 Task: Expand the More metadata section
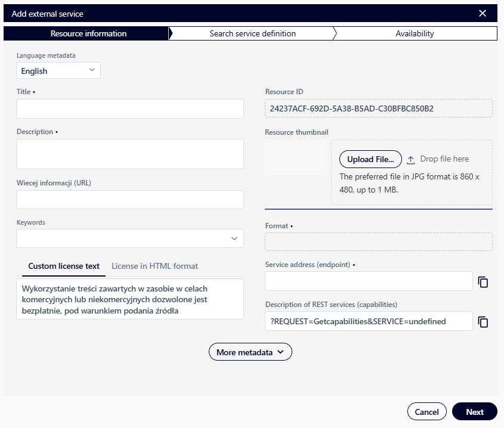tap(250, 352)
